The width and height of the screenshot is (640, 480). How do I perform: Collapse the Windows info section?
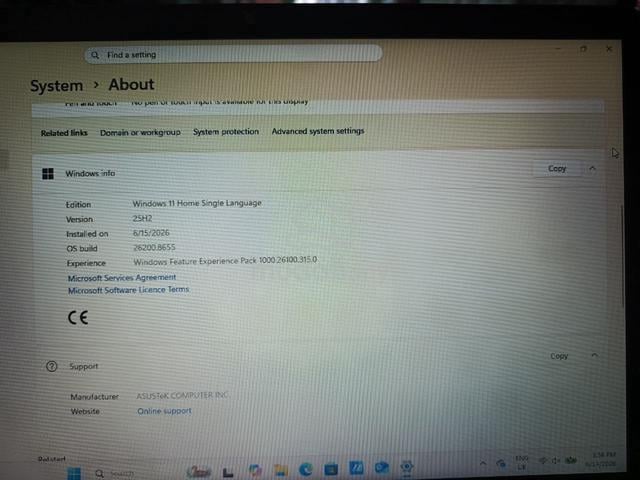[x=592, y=168]
